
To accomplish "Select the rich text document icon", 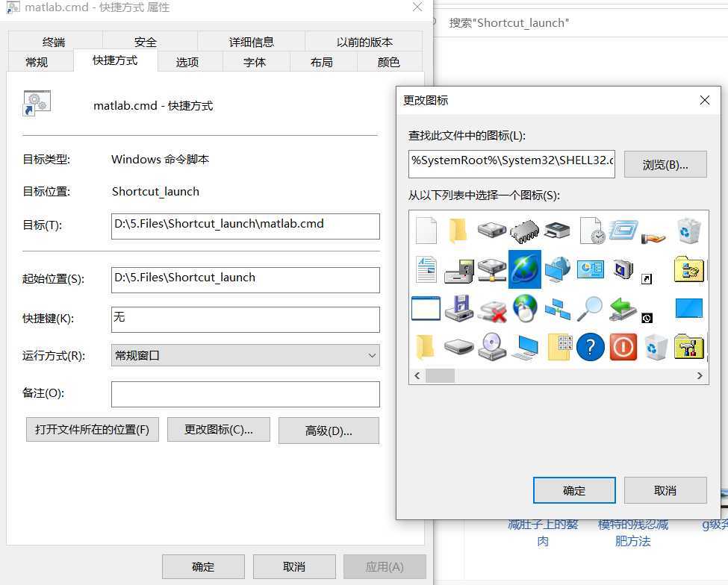I will (x=426, y=269).
